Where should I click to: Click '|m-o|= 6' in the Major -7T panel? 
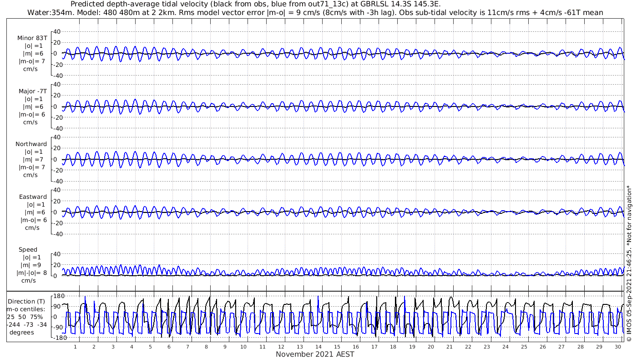(x=32, y=115)
